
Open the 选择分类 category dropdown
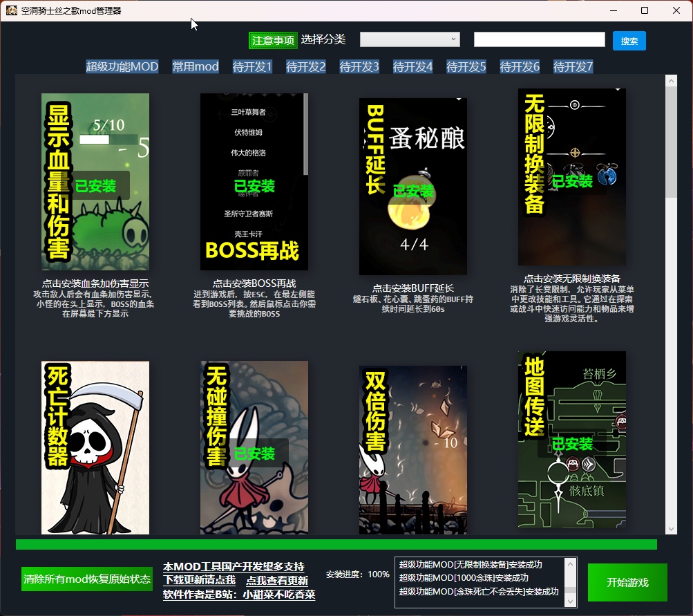click(x=410, y=39)
